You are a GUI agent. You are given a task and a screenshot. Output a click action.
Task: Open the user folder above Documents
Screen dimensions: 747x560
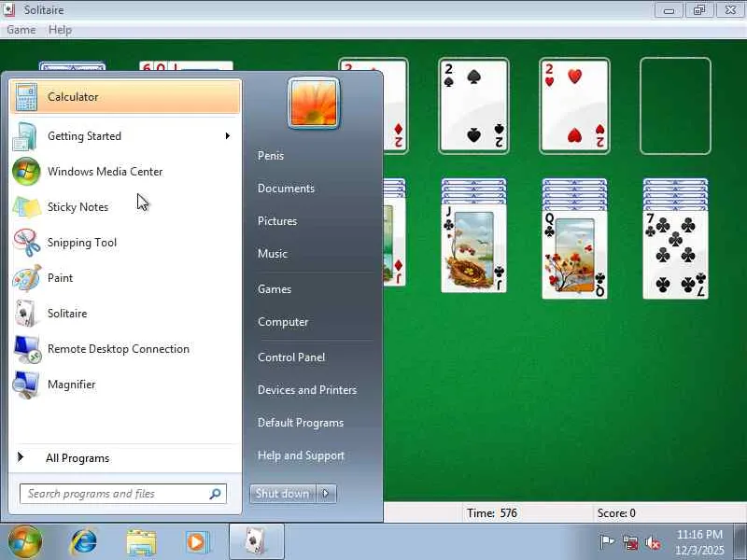coord(271,156)
